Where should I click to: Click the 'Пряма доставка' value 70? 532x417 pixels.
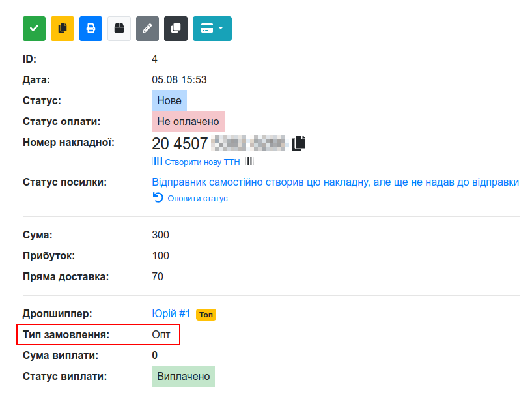(x=158, y=276)
